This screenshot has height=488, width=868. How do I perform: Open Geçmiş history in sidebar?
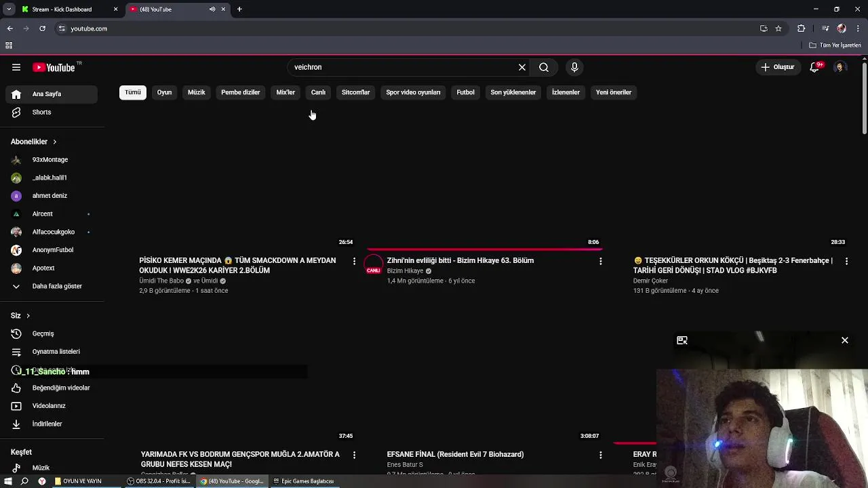pyautogui.click(x=52, y=333)
